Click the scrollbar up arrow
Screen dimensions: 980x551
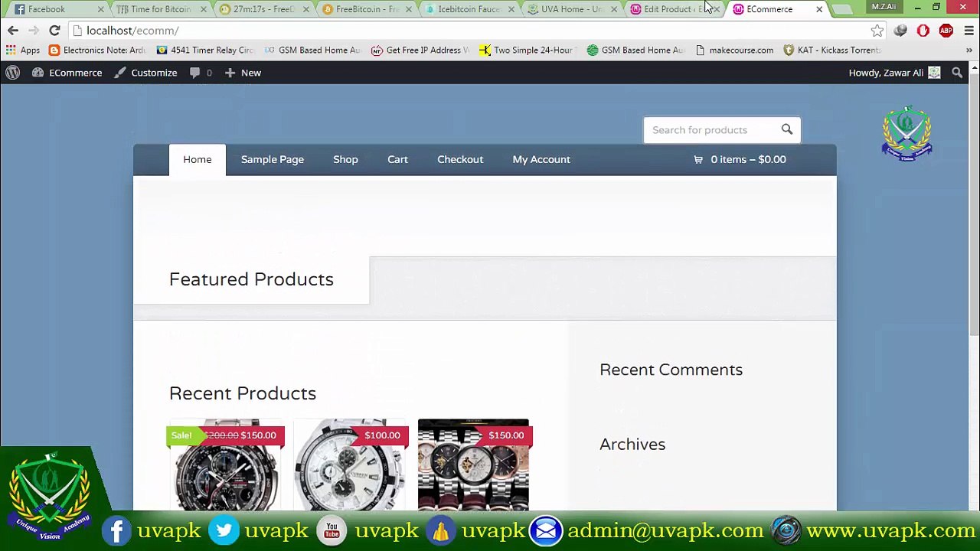coord(974,69)
